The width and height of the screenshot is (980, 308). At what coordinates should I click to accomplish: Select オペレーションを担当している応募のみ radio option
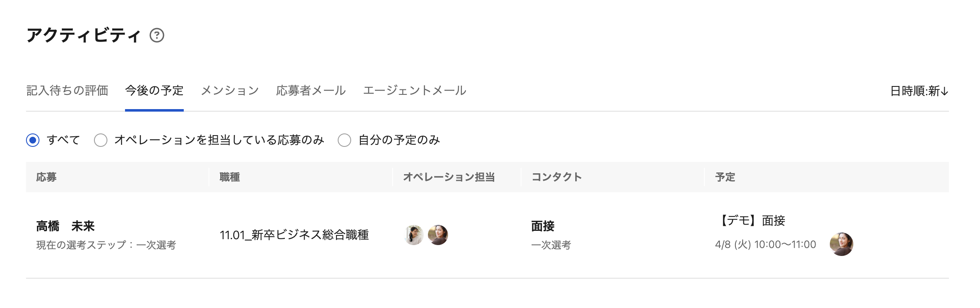pyautogui.click(x=101, y=140)
